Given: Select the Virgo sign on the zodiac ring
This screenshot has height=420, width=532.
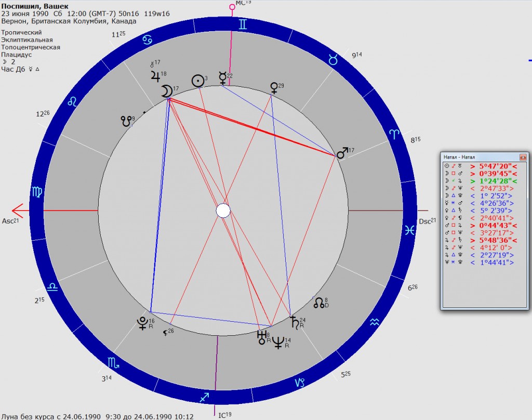Looking at the screenshot, I should pos(37,192).
